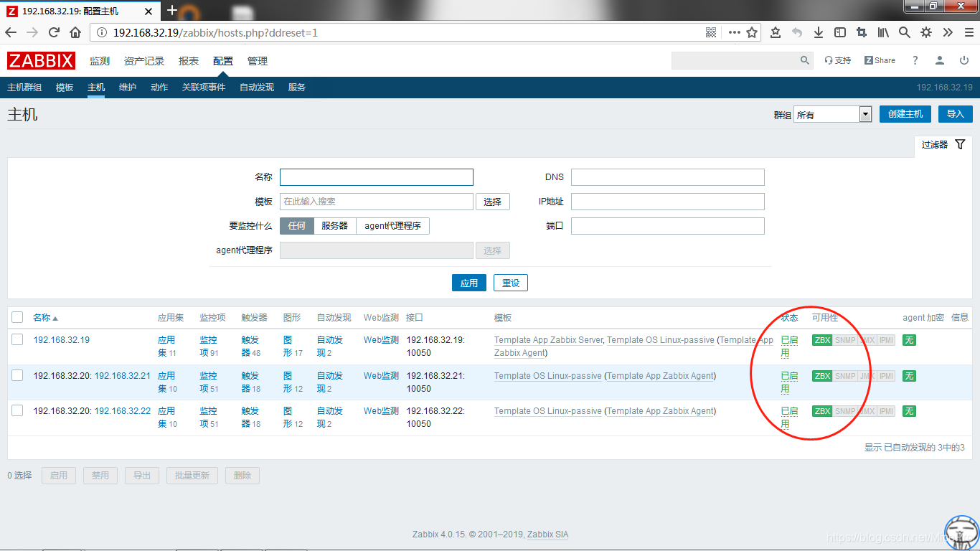The height and width of the screenshot is (551, 980).
Task: Open Zabbix SIA footer link
Action: [x=547, y=534]
